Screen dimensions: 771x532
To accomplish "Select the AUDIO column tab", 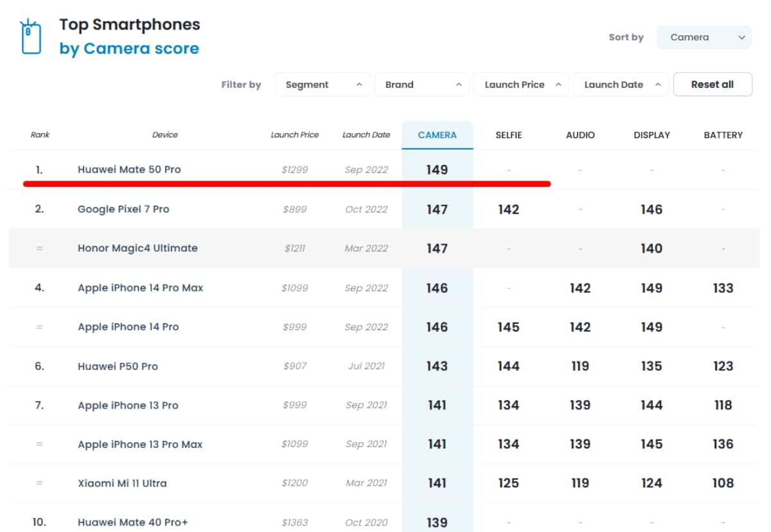I will (580, 135).
